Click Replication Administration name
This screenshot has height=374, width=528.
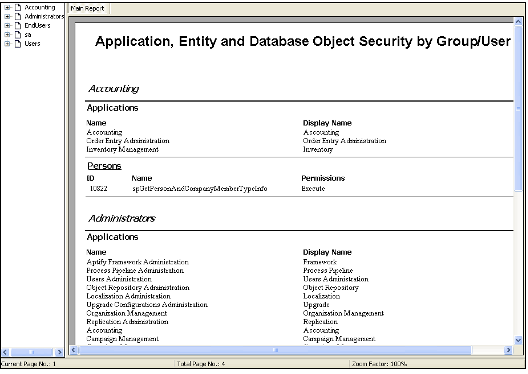[x=127, y=321]
